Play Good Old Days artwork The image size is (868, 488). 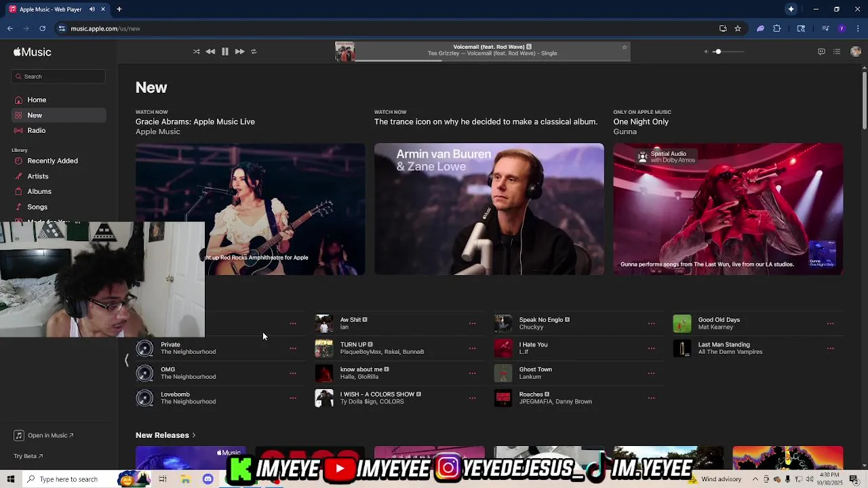coord(682,323)
